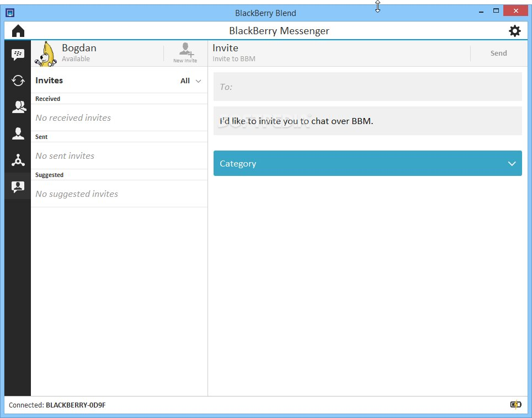This screenshot has height=418, width=532.
Task: Click the No received invites row
Action: coord(119,117)
